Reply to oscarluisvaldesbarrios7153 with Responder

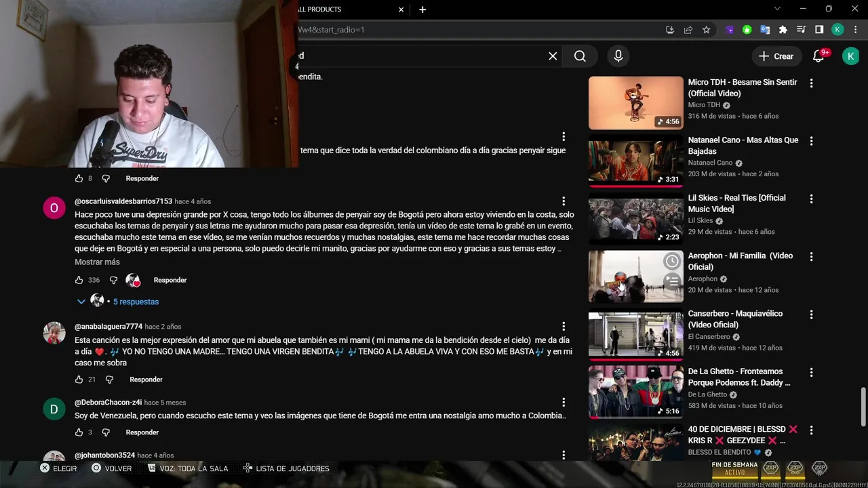(170, 280)
